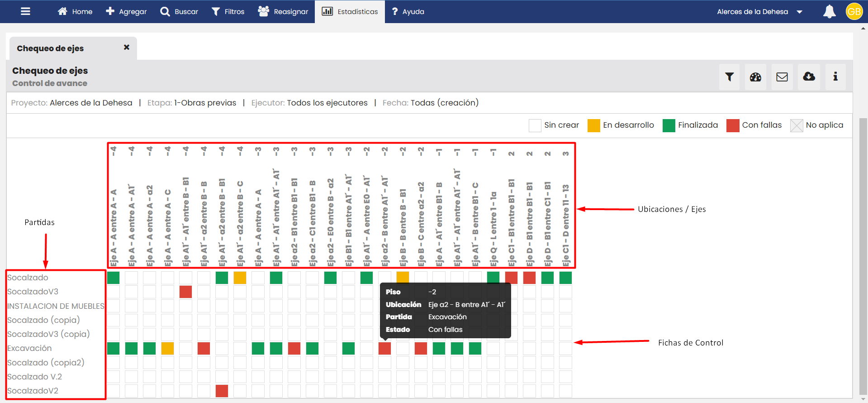Open the Estadísticas tab
Viewport: 868px width, 403px height.
click(350, 12)
